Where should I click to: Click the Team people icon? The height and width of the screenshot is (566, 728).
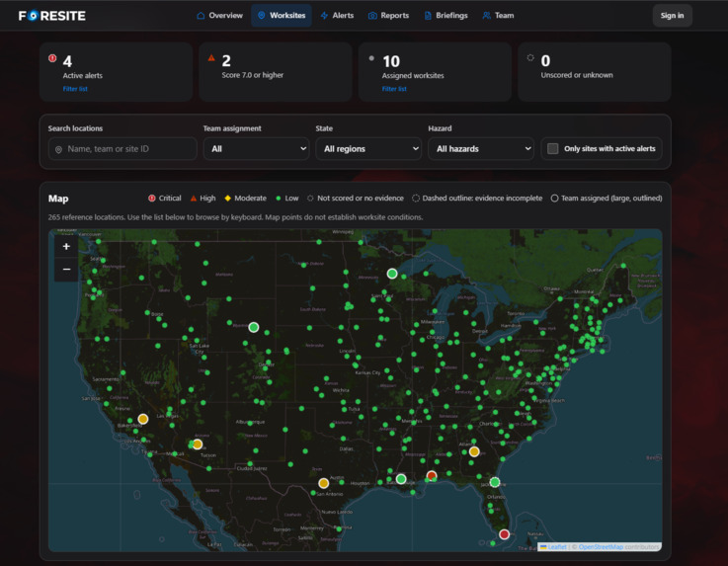(x=486, y=16)
